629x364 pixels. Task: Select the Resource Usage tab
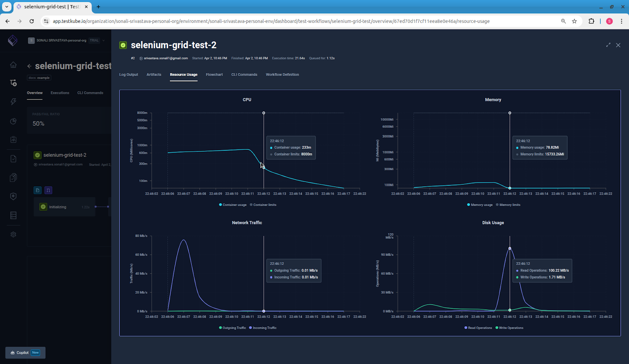pos(184,75)
